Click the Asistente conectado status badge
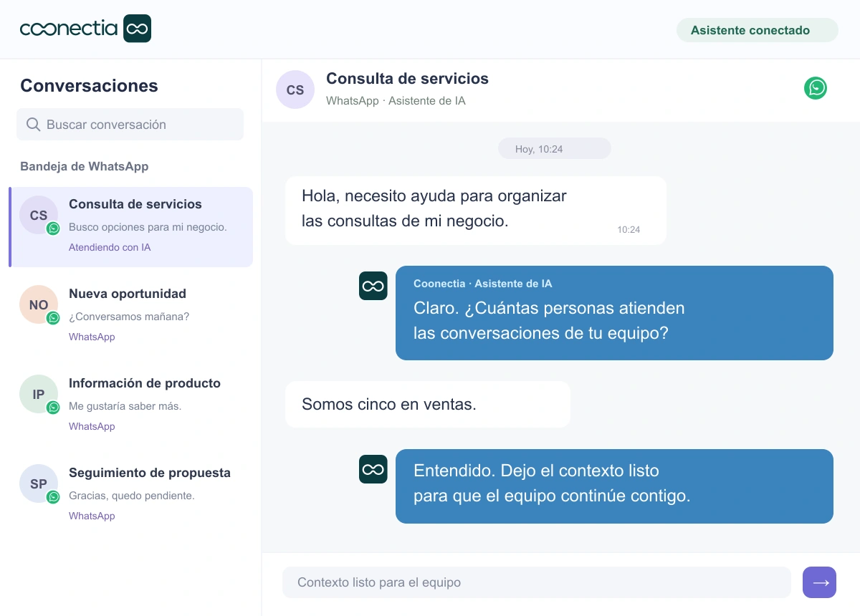 (x=757, y=30)
